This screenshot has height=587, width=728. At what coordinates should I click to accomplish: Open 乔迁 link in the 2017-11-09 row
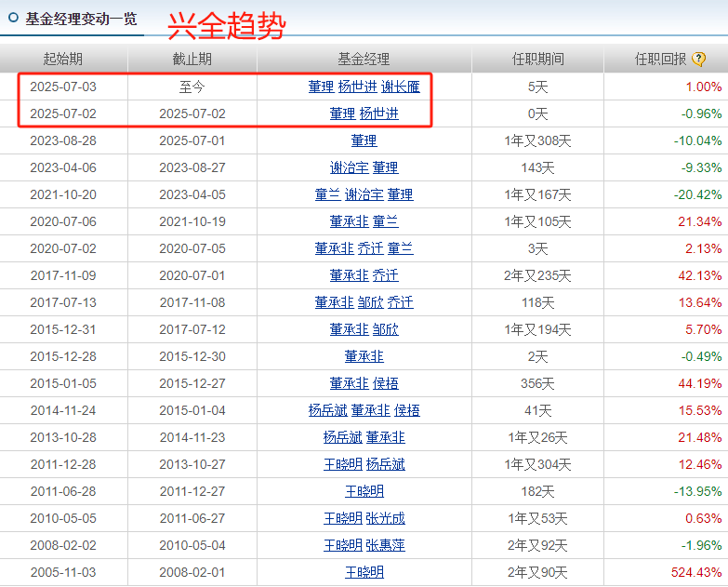pyautogui.click(x=385, y=275)
